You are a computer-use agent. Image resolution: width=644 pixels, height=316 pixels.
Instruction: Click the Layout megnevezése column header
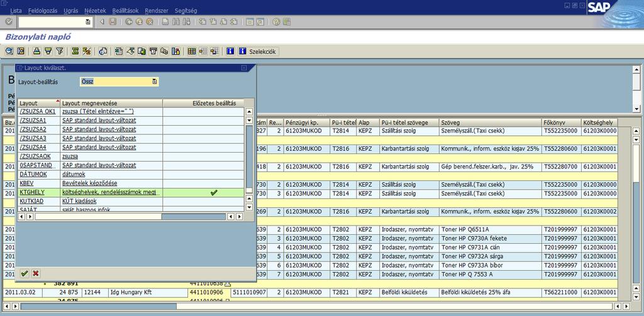(111, 103)
